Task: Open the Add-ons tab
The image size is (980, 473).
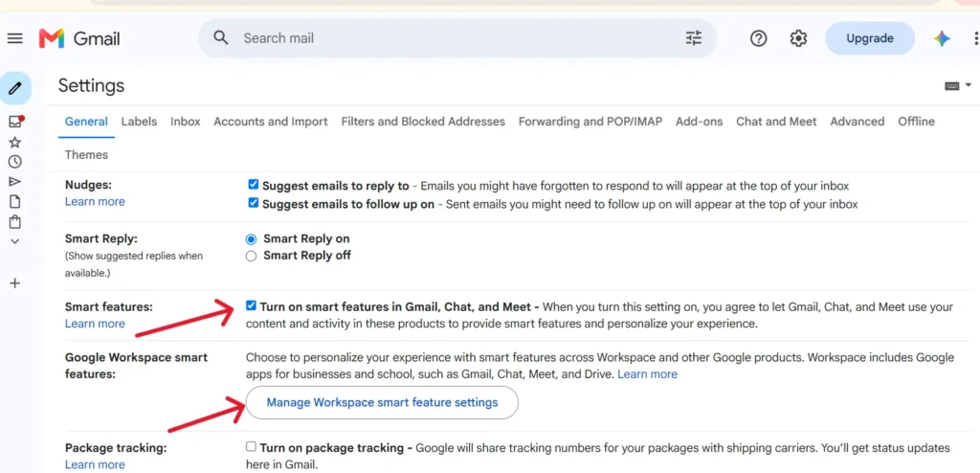Action: click(699, 122)
